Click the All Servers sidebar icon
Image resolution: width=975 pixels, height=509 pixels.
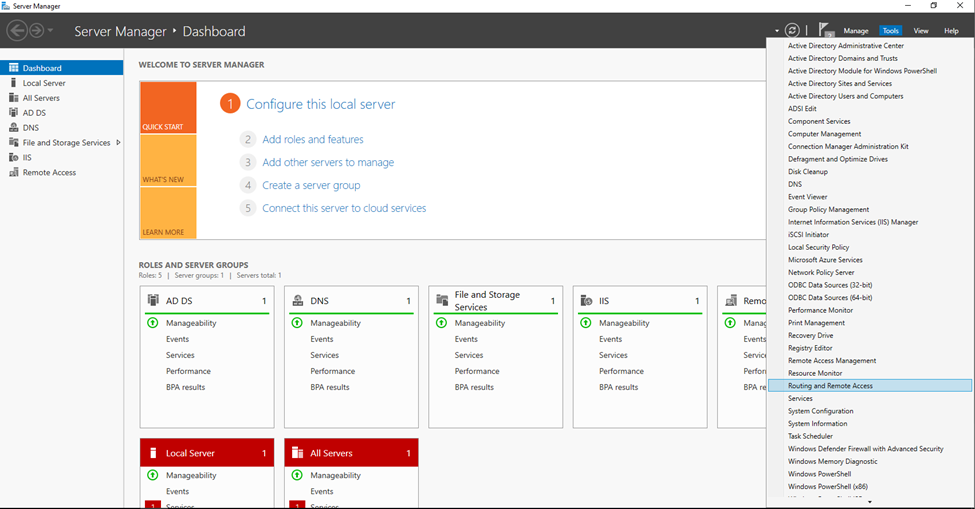point(14,98)
